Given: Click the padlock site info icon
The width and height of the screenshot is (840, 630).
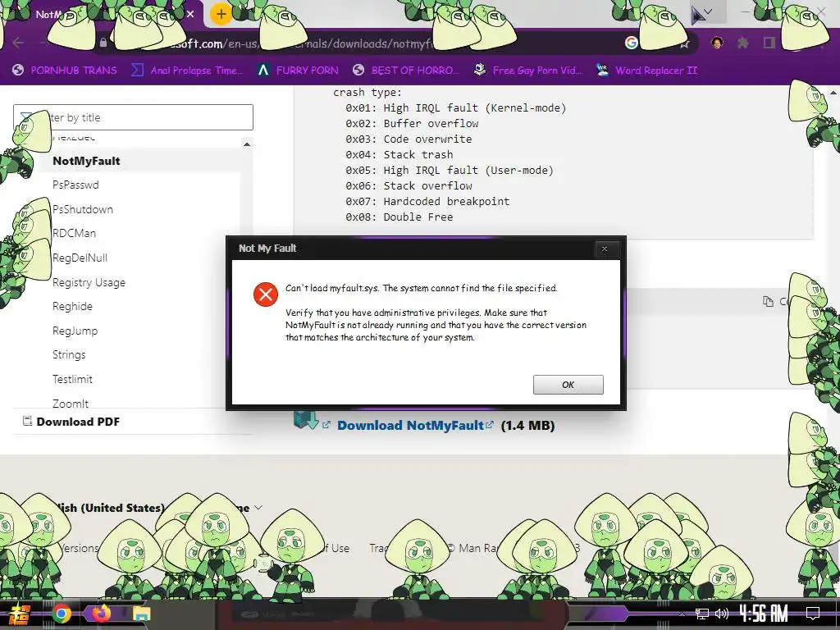Looking at the screenshot, I should [103, 43].
